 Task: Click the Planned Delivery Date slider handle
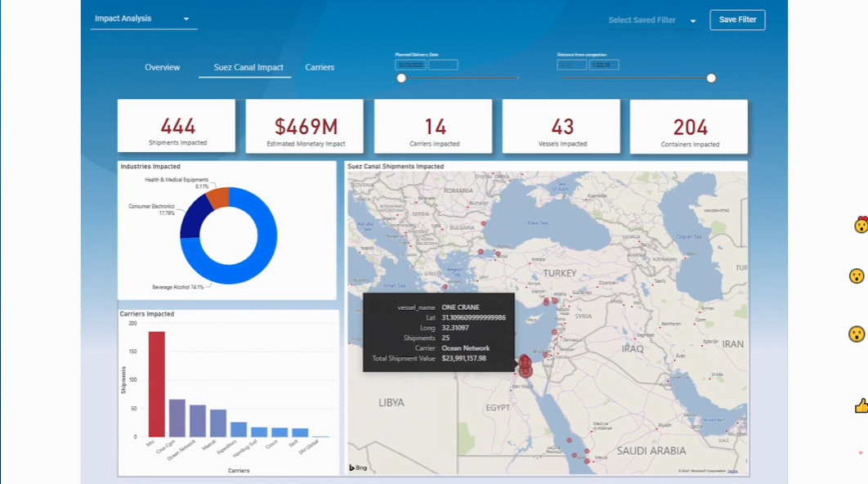pyautogui.click(x=401, y=78)
